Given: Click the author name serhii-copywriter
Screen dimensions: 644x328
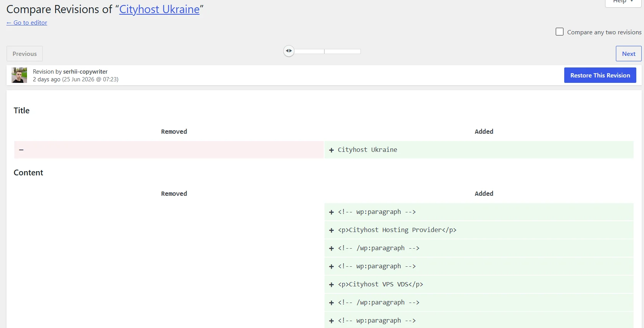Looking at the screenshot, I should tap(85, 72).
